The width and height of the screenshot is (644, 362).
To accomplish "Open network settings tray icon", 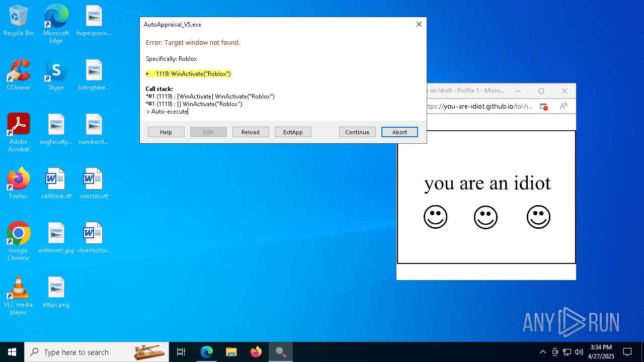I will pos(567,352).
